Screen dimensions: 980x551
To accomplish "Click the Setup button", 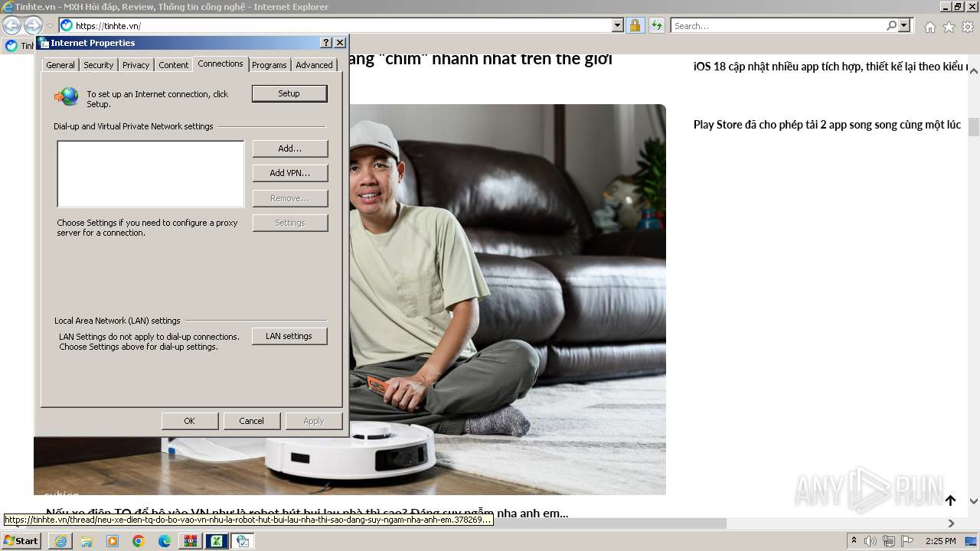I will pos(289,93).
